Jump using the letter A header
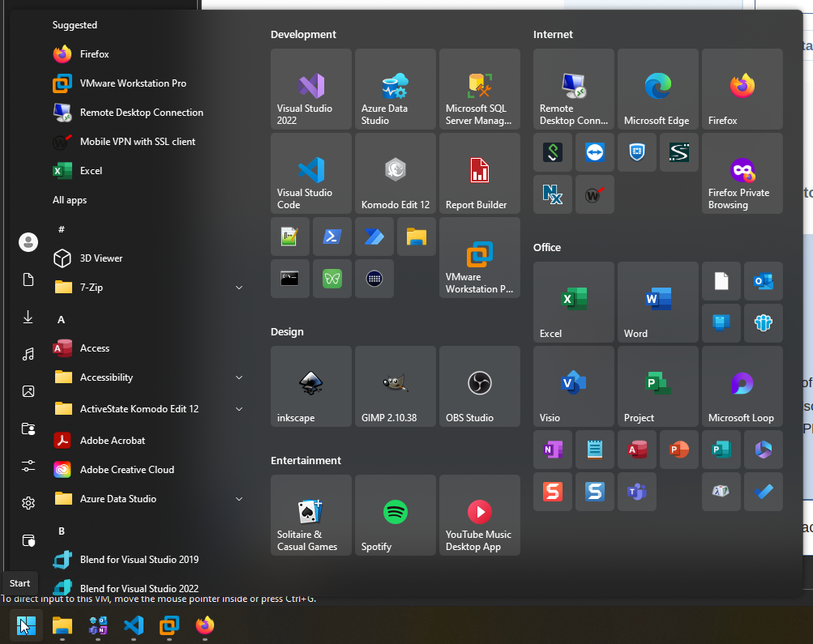This screenshot has height=644, width=813. [x=61, y=320]
